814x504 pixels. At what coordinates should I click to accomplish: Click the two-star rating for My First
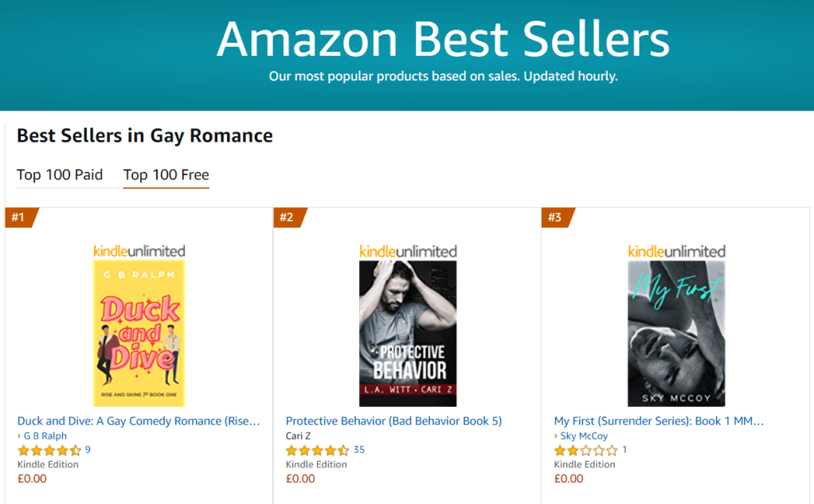pyautogui.click(x=585, y=450)
